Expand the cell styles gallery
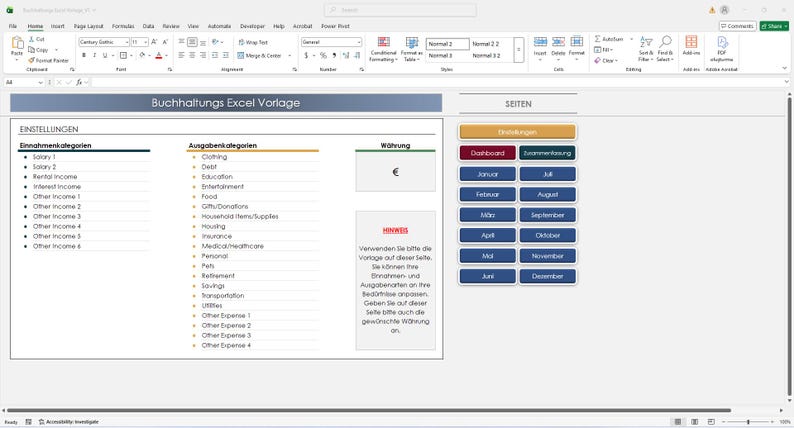Image resolution: width=794 pixels, height=428 pixels. tap(519, 50)
